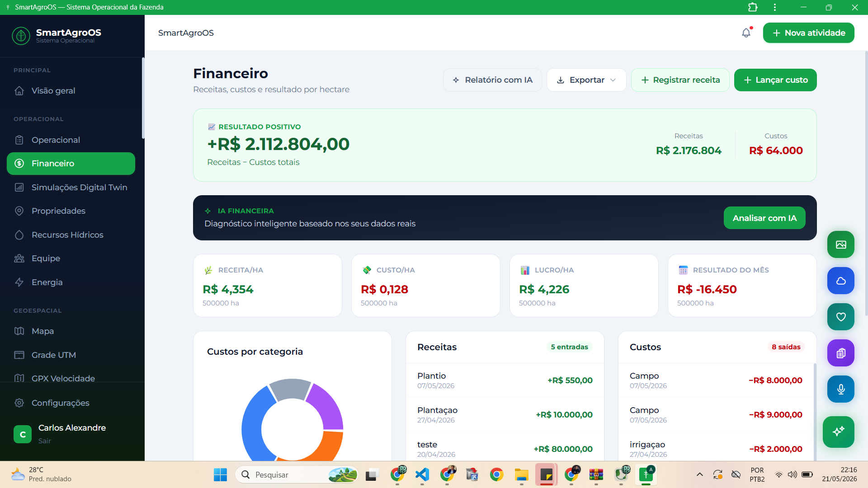Click the Receitas R$ 2.176.804 total
Screen dimensions: 868x488
click(689, 150)
